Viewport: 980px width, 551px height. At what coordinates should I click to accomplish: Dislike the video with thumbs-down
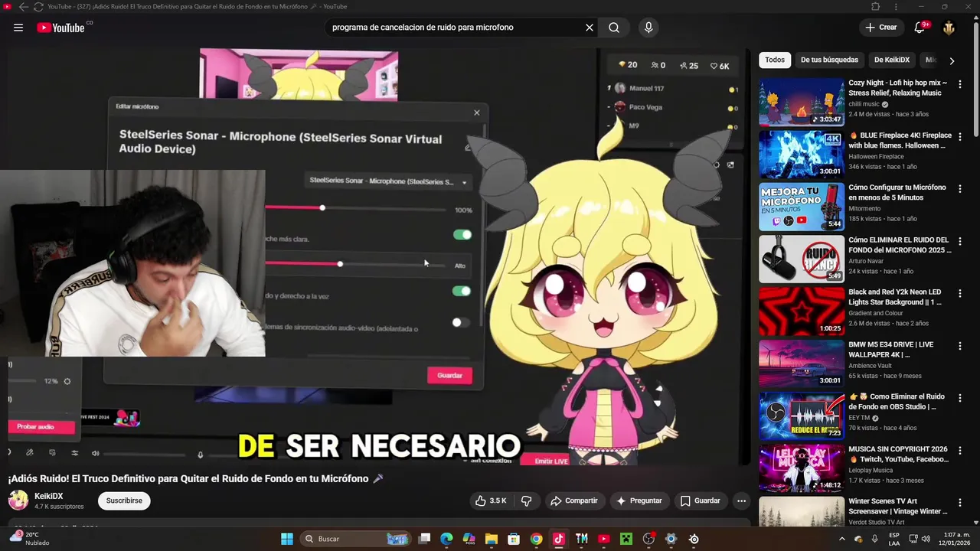[526, 500]
